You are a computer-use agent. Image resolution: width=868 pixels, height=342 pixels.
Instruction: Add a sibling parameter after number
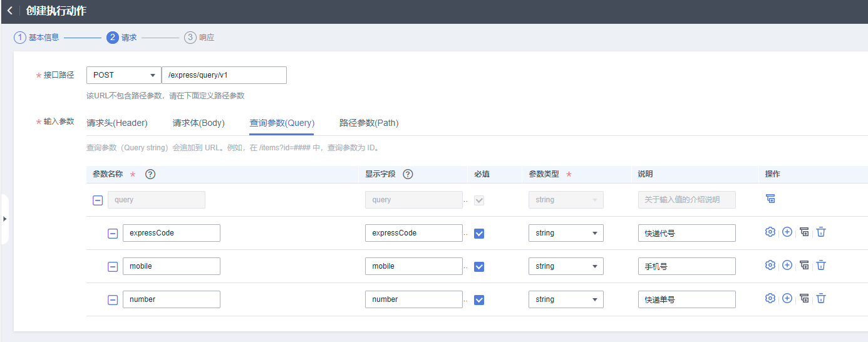coord(787,298)
